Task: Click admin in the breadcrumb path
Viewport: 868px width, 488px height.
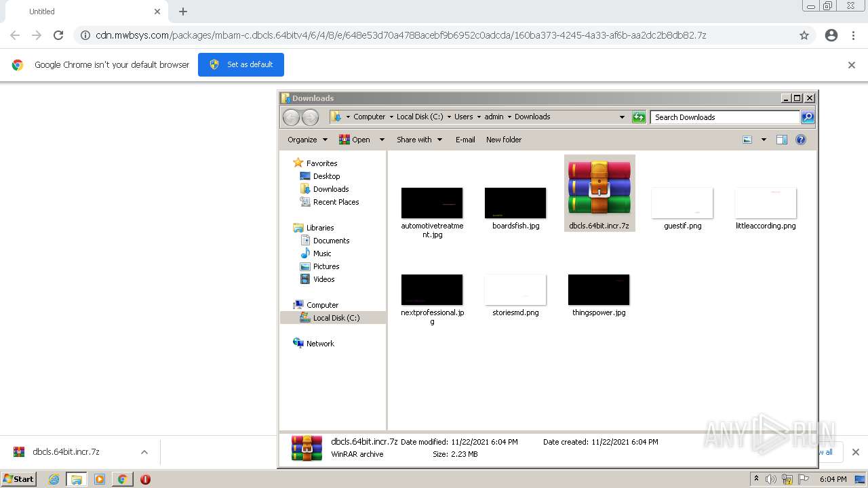Action: [x=494, y=117]
